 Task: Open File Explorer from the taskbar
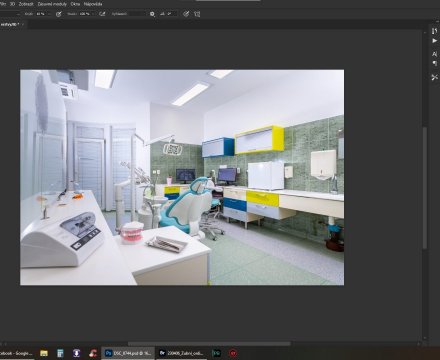click(x=44, y=353)
